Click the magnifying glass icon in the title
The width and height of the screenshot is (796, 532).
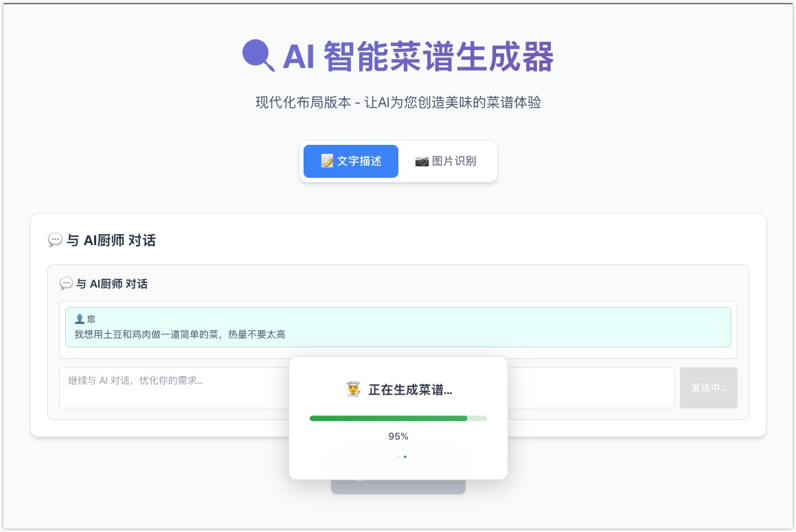(258, 56)
